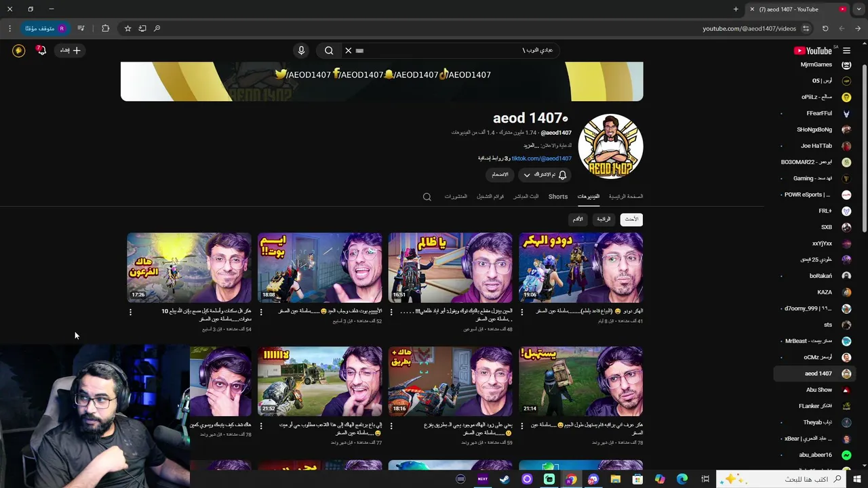The height and width of the screenshot is (488, 868).
Task: Open Joe HaTTab subscription in sidebar
Action: point(816,146)
